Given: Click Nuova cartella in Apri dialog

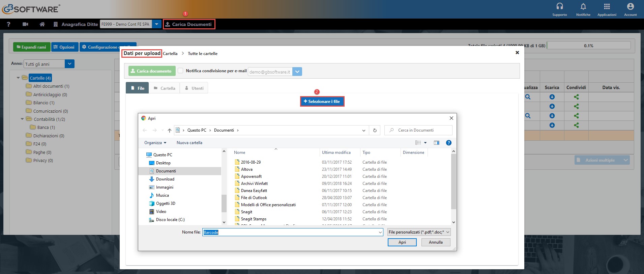Looking at the screenshot, I should point(189,143).
